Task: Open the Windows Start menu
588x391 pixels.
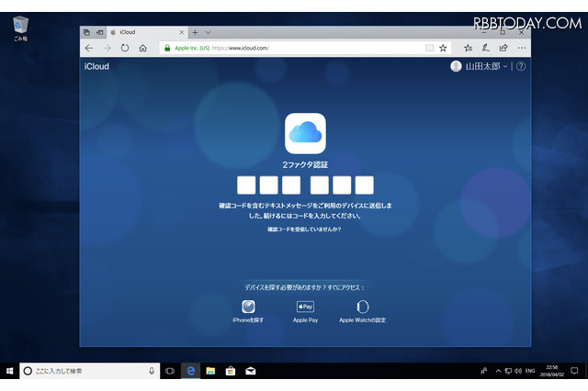Action: (9, 371)
